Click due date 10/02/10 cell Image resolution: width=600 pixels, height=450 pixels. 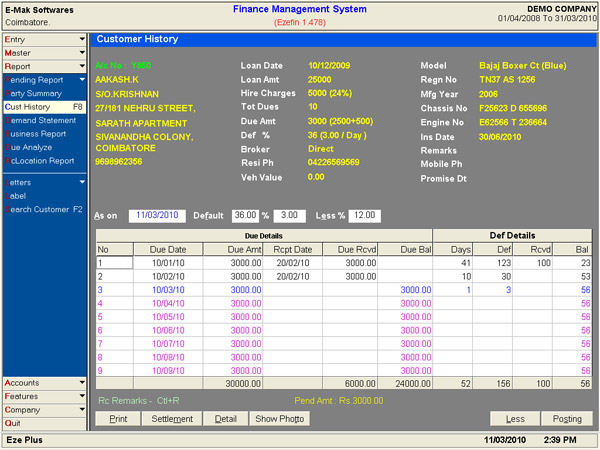[x=168, y=276]
